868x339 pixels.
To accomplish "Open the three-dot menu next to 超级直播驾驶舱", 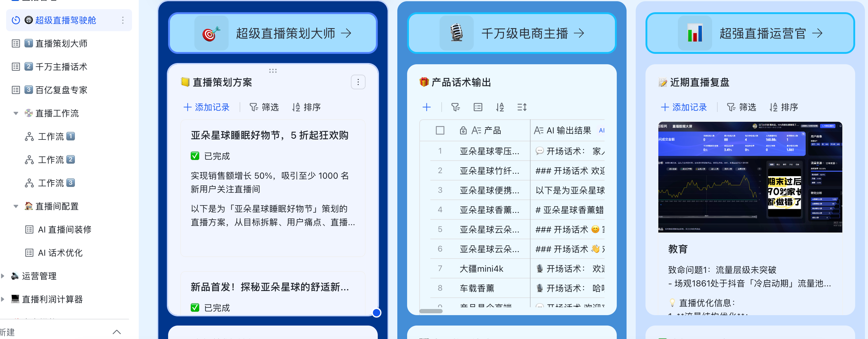I will [x=123, y=20].
